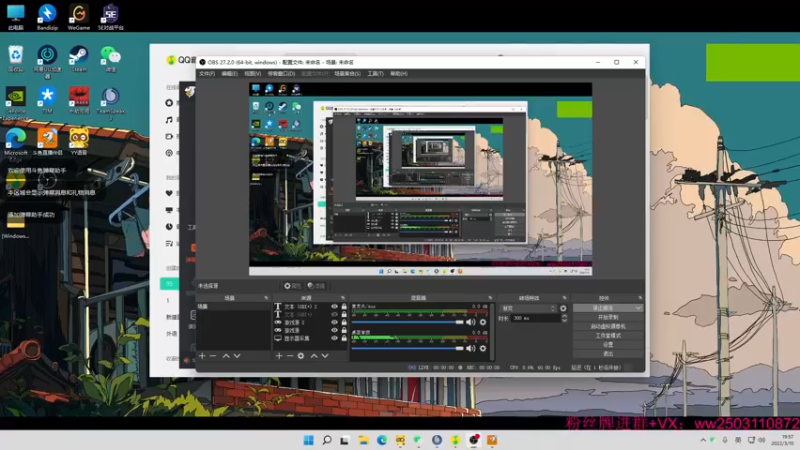Click the transition duration input field
Screen dimensions: 800x450
[536, 318]
